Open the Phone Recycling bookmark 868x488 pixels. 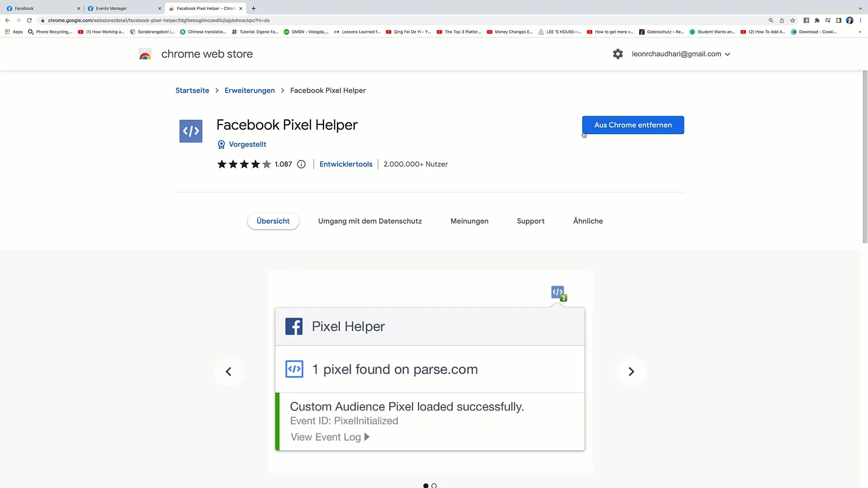[x=50, y=32]
